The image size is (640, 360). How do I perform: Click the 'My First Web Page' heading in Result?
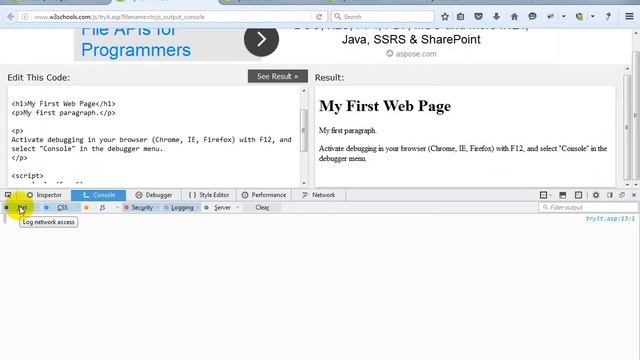click(x=385, y=106)
